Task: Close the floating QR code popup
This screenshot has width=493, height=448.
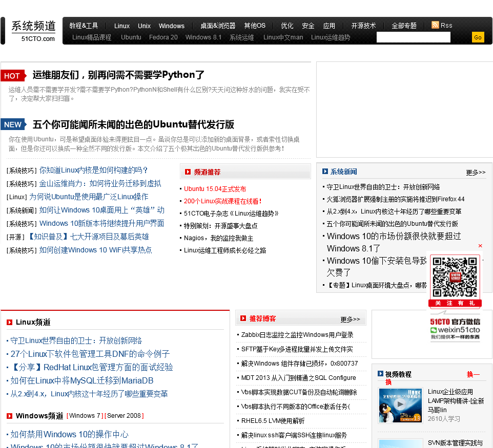Action: (480, 246)
